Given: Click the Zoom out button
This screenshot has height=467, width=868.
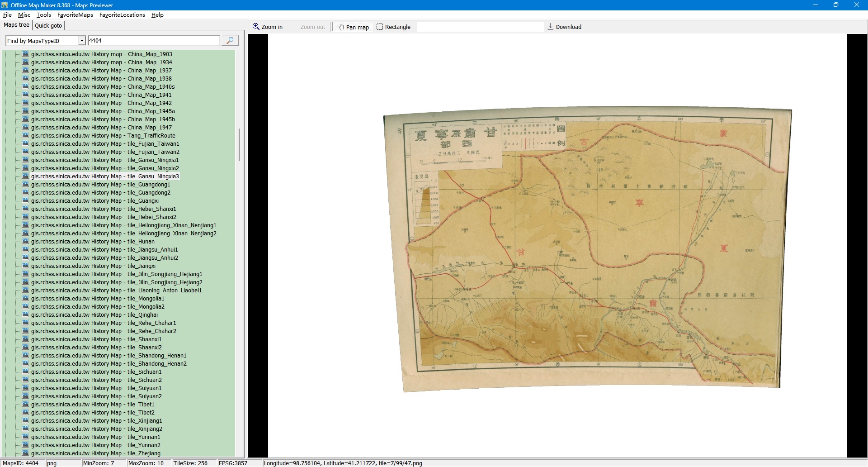Looking at the screenshot, I should [312, 27].
